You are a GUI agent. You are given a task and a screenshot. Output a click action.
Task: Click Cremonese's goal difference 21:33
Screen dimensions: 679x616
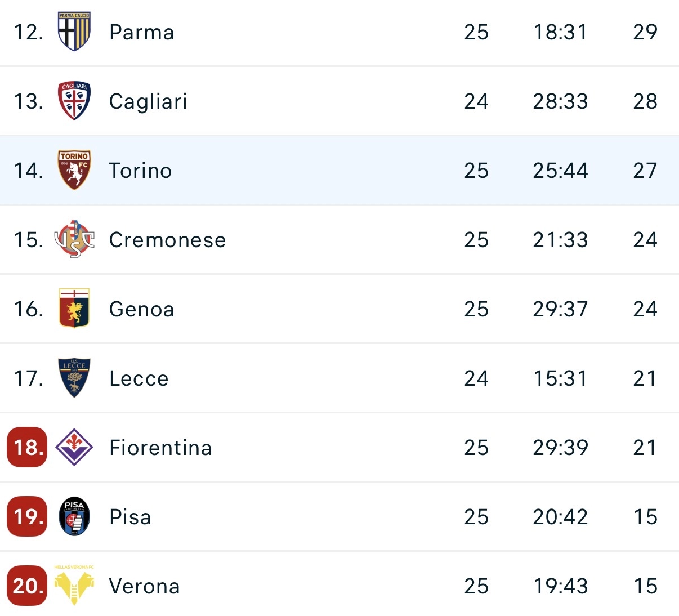coord(560,240)
